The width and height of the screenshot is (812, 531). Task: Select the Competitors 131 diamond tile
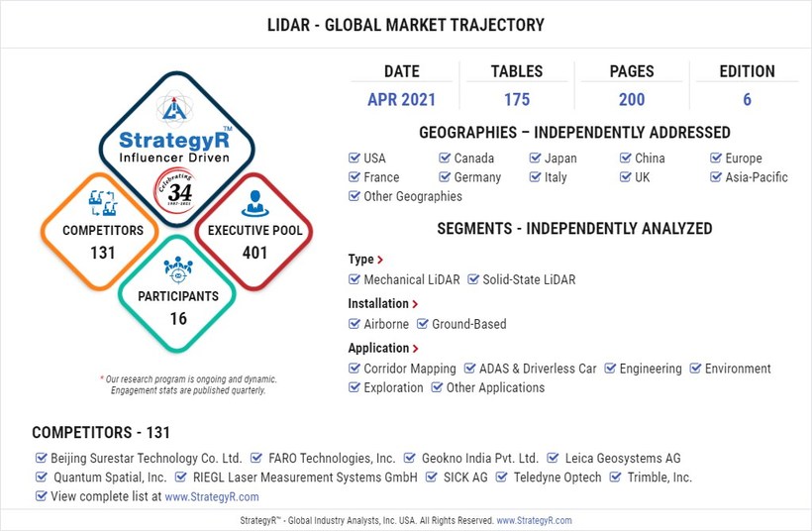pyautogui.click(x=100, y=232)
